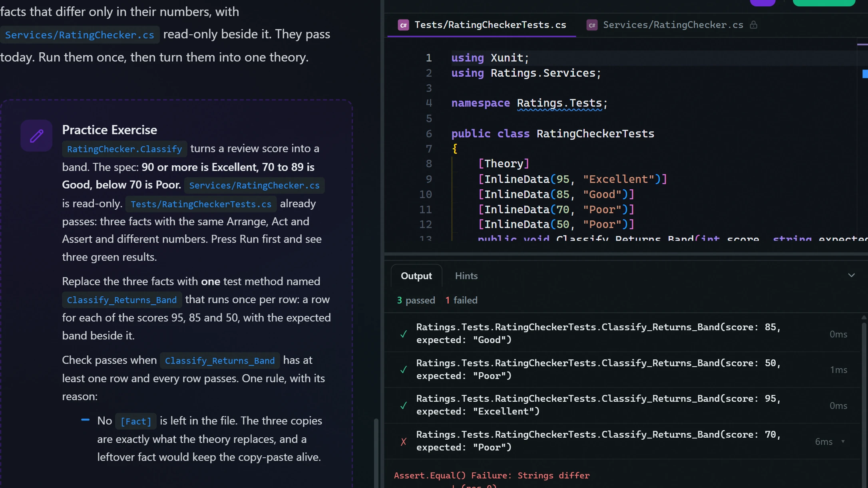
Task: Expand failed test details for score 70
Action: pos(843,441)
